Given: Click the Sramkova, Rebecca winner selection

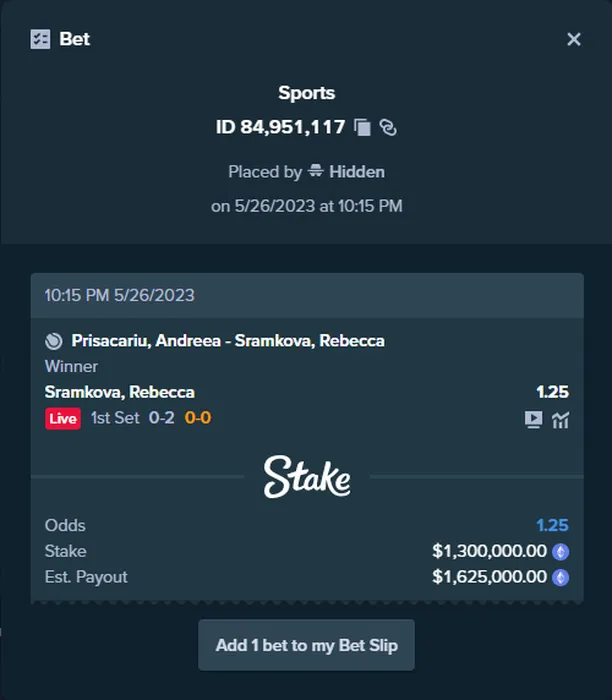Looking at the screenshot, I should (x=120, y=392).
